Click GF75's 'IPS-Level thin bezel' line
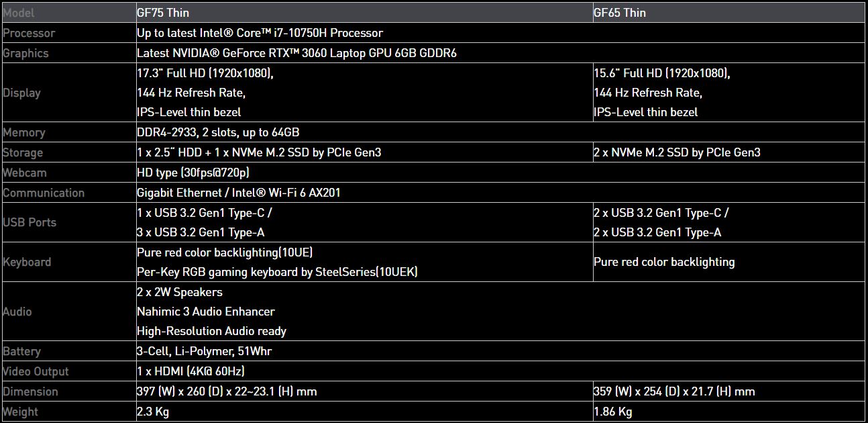Viewport: 868px width, 423px height. pos(189,112)
